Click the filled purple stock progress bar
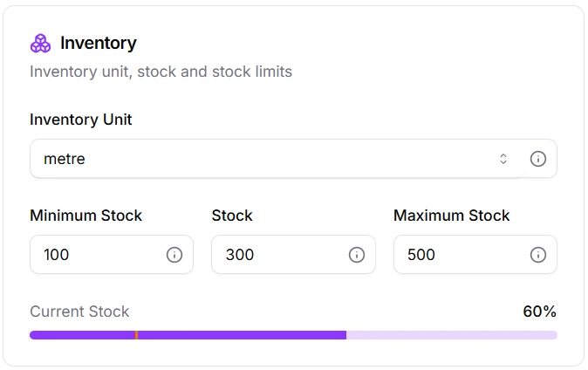Screen dimensions: 588x370 point(244,335)
